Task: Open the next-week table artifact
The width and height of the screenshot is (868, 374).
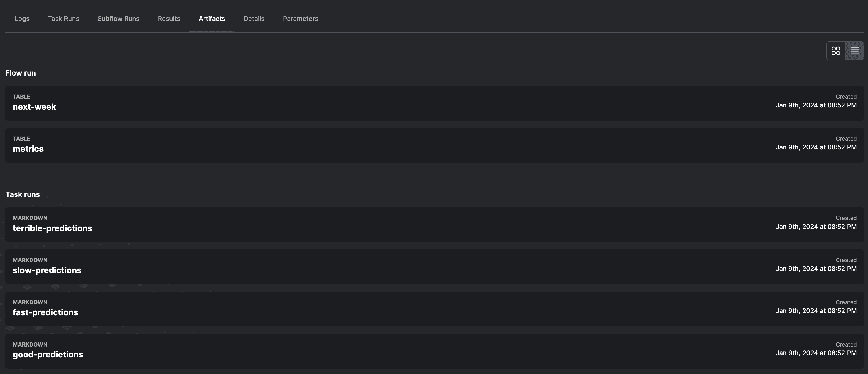Action: (x=34, y=107)
